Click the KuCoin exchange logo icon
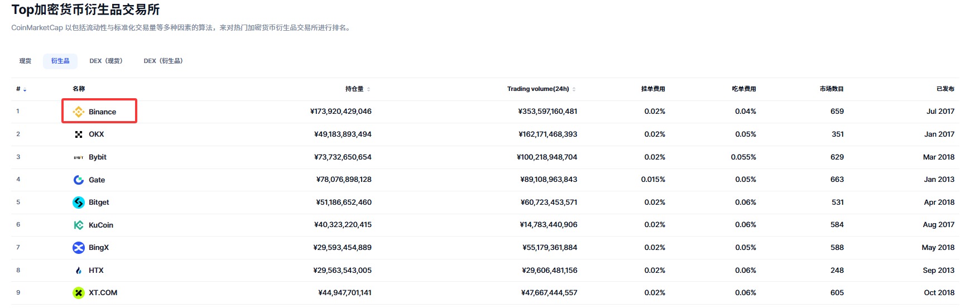Screen dimensions: 980x308 tap(79, 225)
